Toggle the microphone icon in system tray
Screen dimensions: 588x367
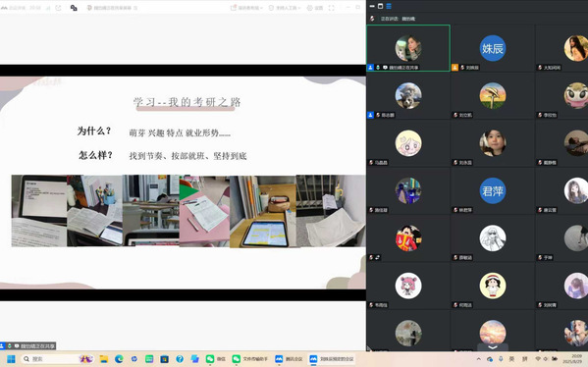point(501,359)
